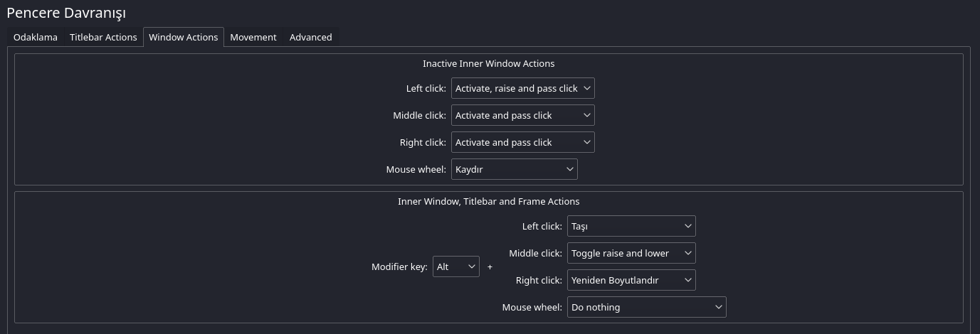Expand inactive Middle click dropdown

522,115
